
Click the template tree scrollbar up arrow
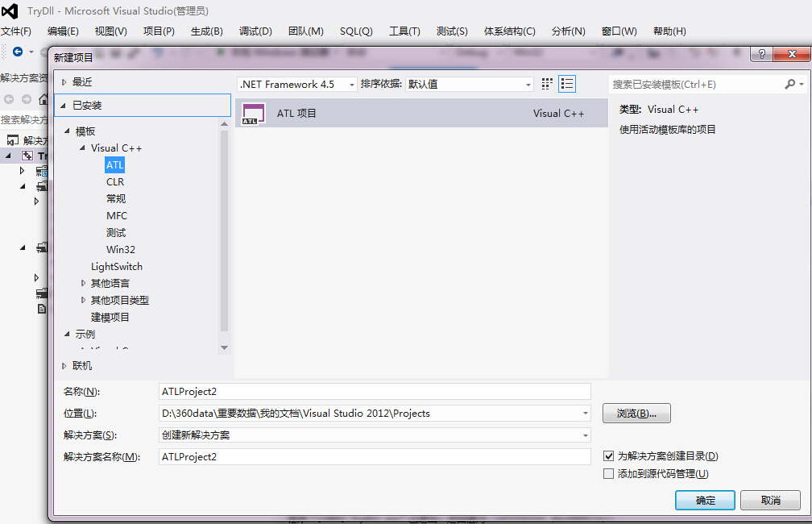[224, 124]
